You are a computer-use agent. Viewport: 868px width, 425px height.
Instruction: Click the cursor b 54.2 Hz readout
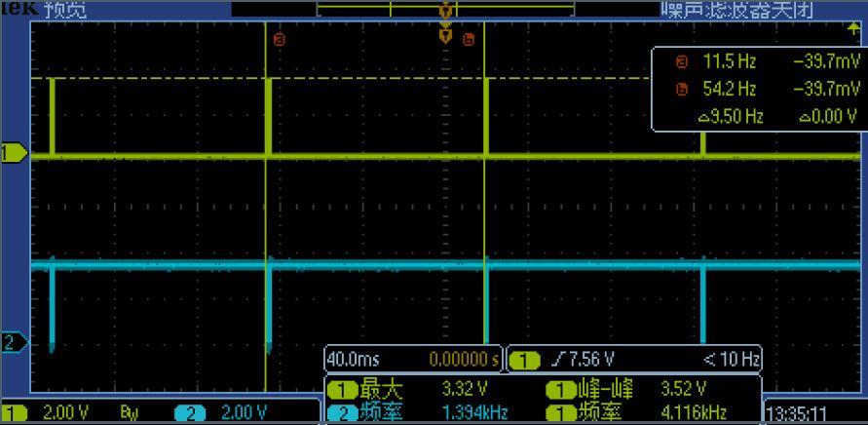[x=729, y=89]
